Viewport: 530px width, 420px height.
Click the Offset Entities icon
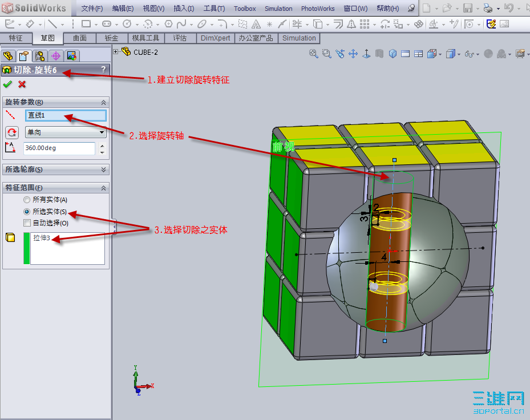(338, 24)
